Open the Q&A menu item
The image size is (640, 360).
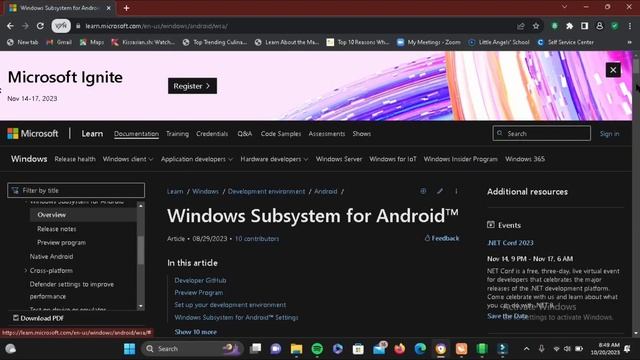(244, 134)
